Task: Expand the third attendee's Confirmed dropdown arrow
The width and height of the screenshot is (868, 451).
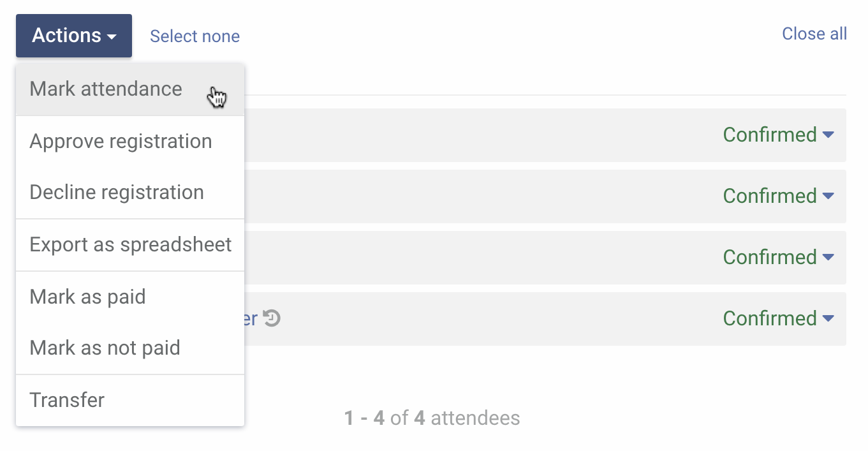Action: coord(828,257)
